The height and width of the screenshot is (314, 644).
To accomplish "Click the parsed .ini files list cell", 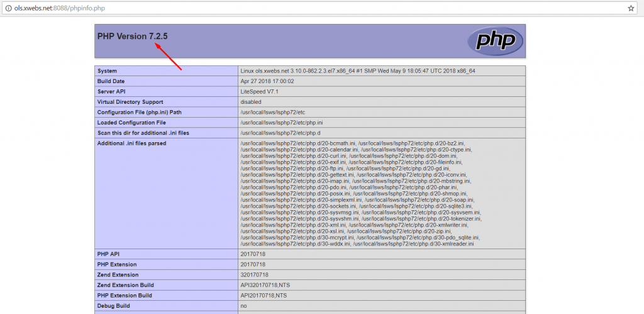I will (x=382, y=193).
